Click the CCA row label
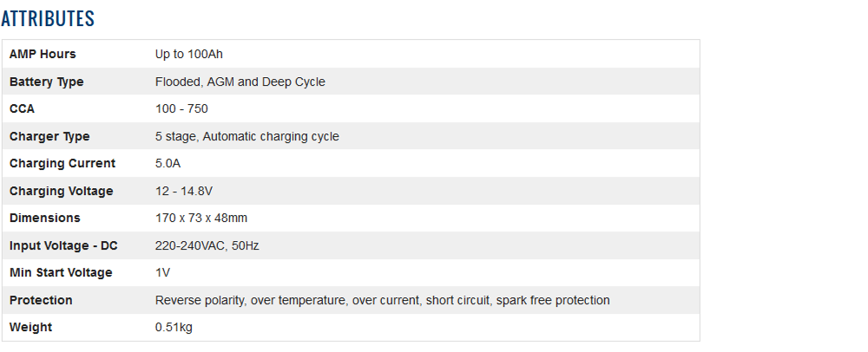This screenshot has height=352, width=868. [x=23, y=108]
